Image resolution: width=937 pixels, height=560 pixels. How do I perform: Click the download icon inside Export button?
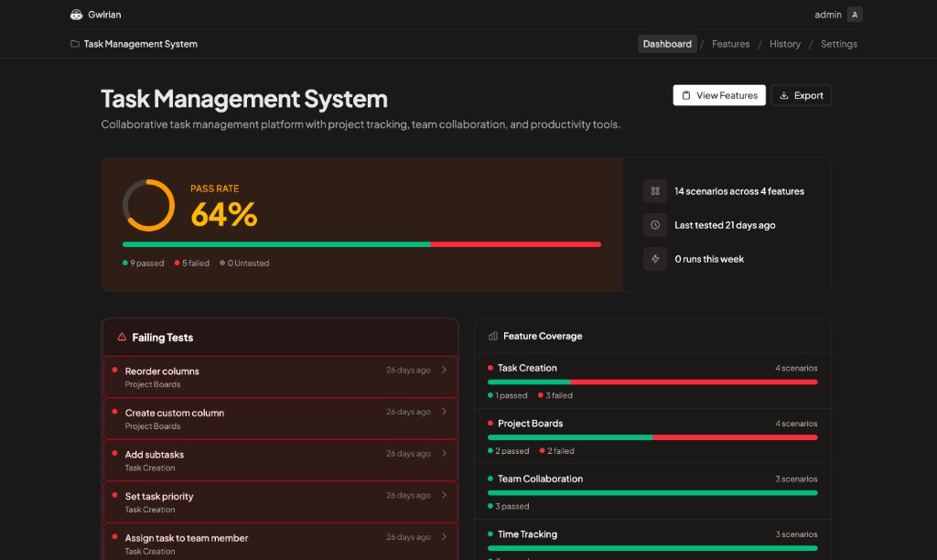click(784, 95)
